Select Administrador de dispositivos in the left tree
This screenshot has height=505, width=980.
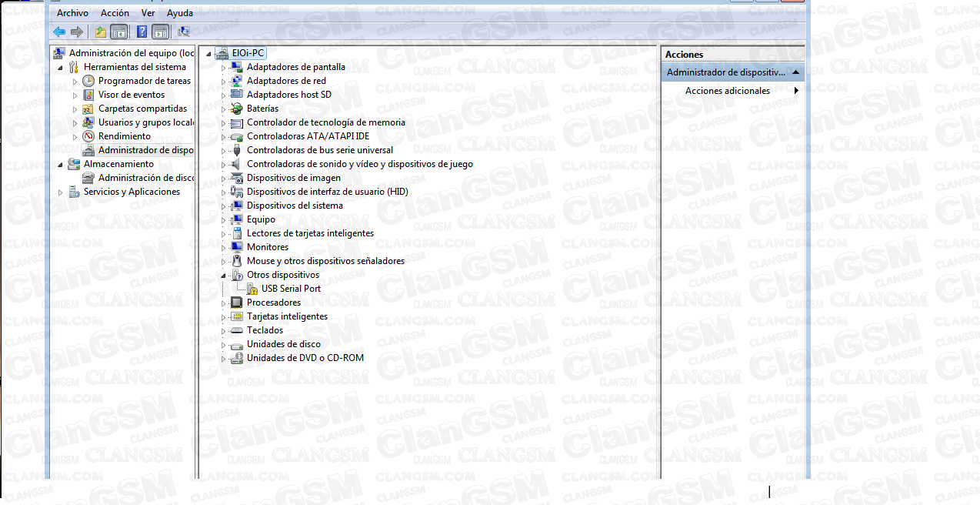pos(146,150)
